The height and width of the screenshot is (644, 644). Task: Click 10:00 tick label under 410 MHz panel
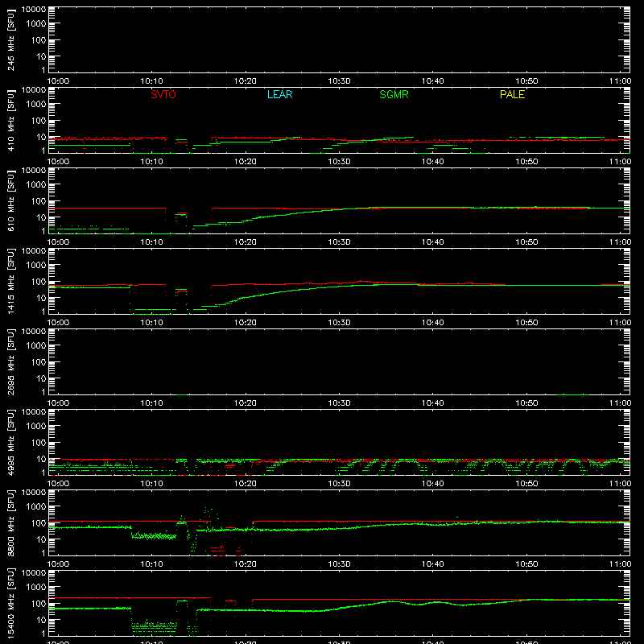[x=58, y=162]
